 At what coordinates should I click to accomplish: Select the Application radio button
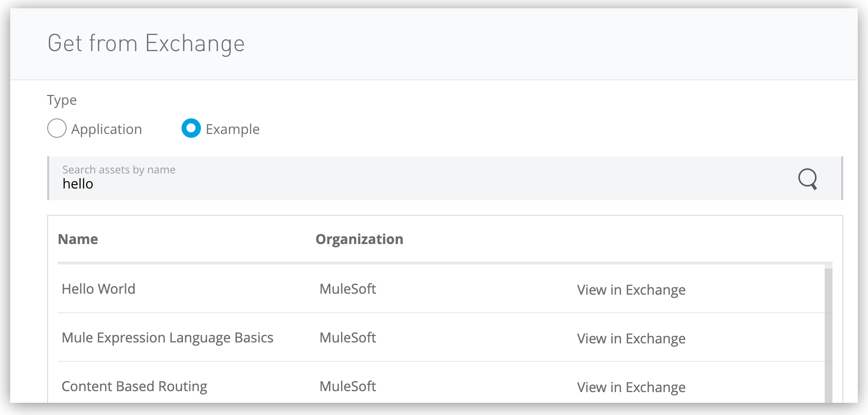57,129
